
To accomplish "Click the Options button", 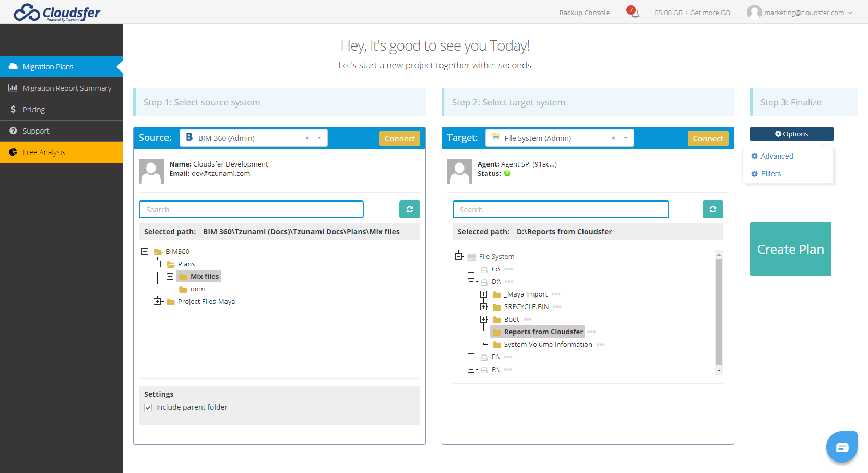I will [792, 134].
